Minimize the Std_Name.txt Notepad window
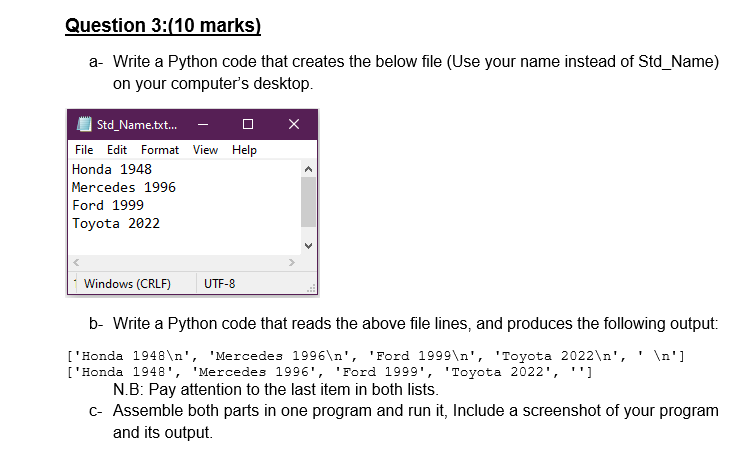Viewport: 742px width, 472px height. point(203,125)
